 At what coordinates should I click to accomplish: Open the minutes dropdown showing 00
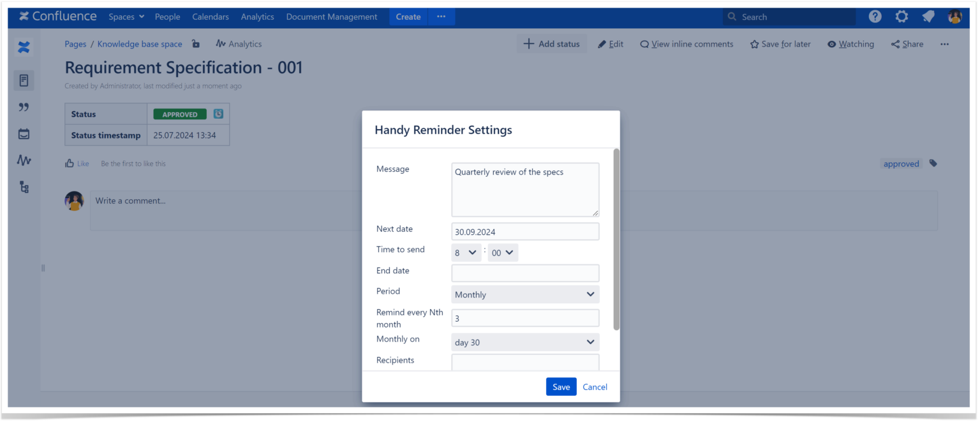pyautogui.click(x=503, y=253)
